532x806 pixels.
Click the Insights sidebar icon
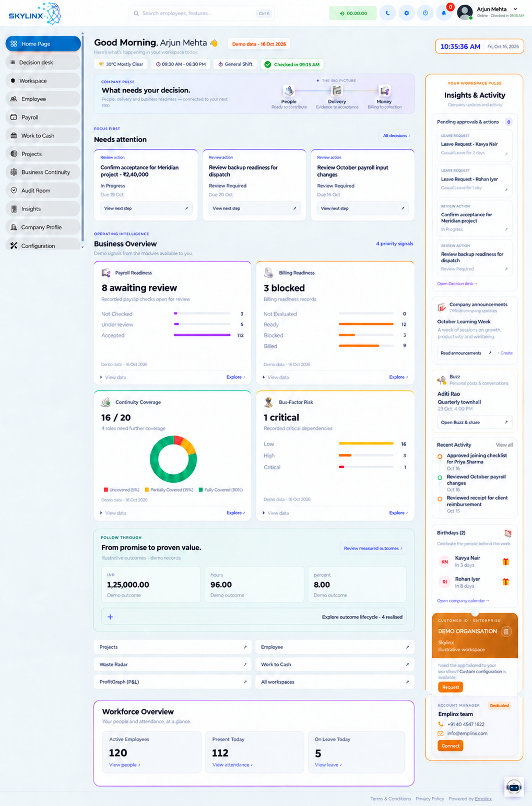pyautogui.click(x=14, y=208)
